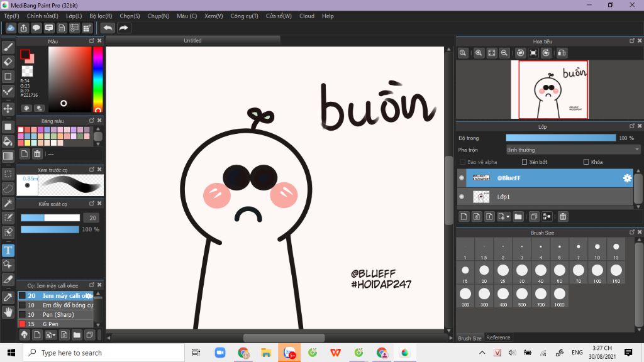Screen dimensions: 644x362
Task: Open the Bộ lọc(R) menu
Action: [101, 16]
